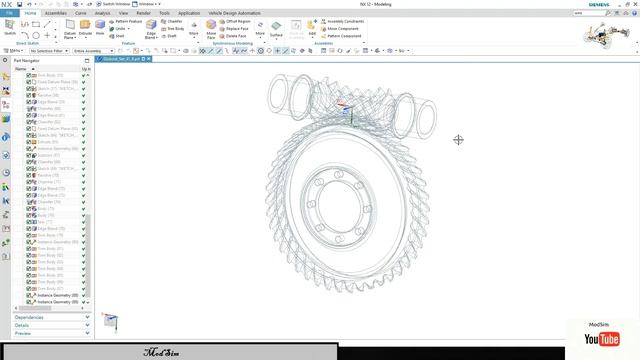Toggle checkbox for Instance Geometry (89)
The height and width of the screenshot is (360, 640).
[29, 302]
